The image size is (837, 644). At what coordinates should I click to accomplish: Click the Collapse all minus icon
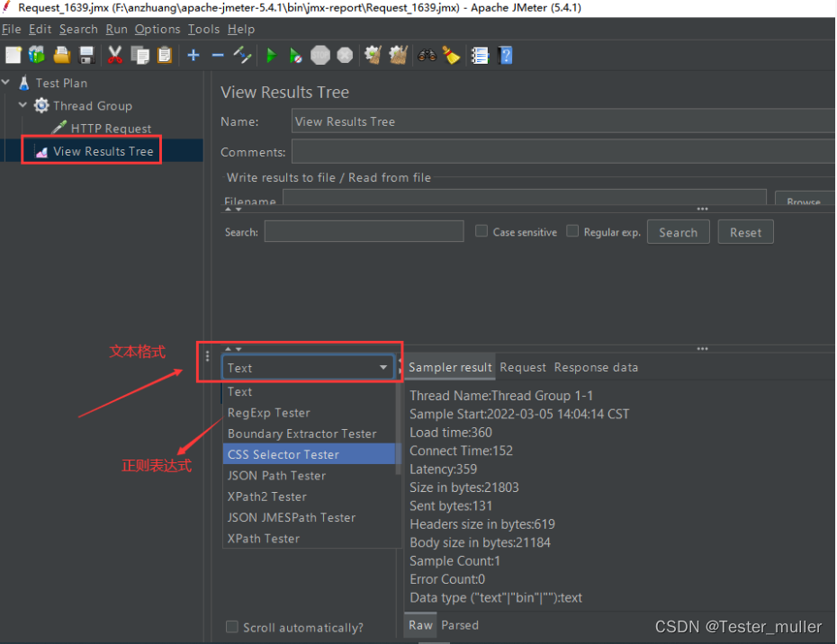(217, 55)
